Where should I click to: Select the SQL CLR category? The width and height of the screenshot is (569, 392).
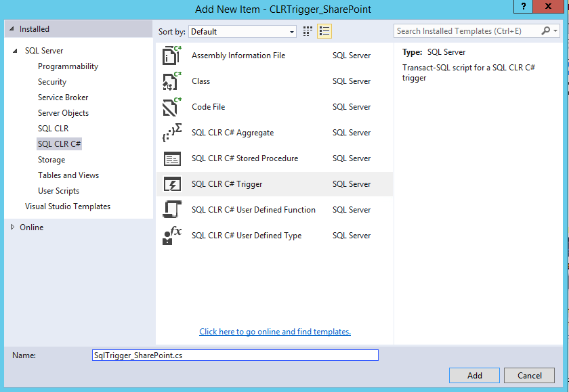53,129
